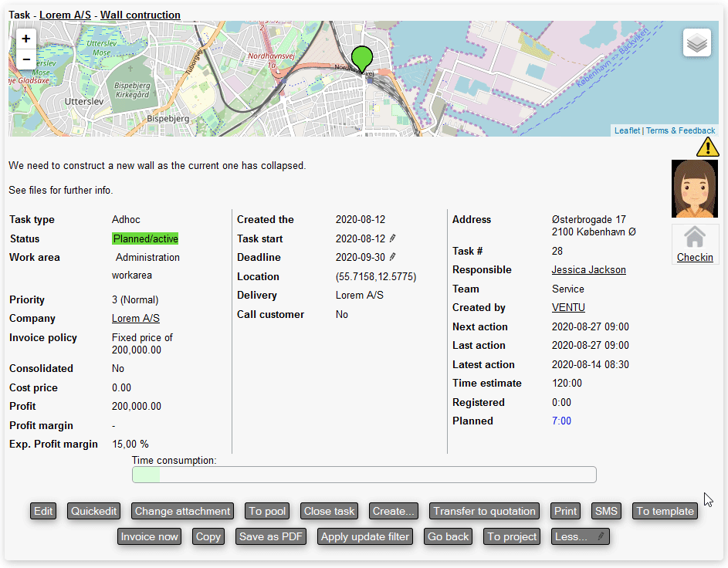Image resolution: width=728 pixels, height=568 pixels.
Task: Click the yellow warning triangle icon
Action: click(x=707, y=147)
